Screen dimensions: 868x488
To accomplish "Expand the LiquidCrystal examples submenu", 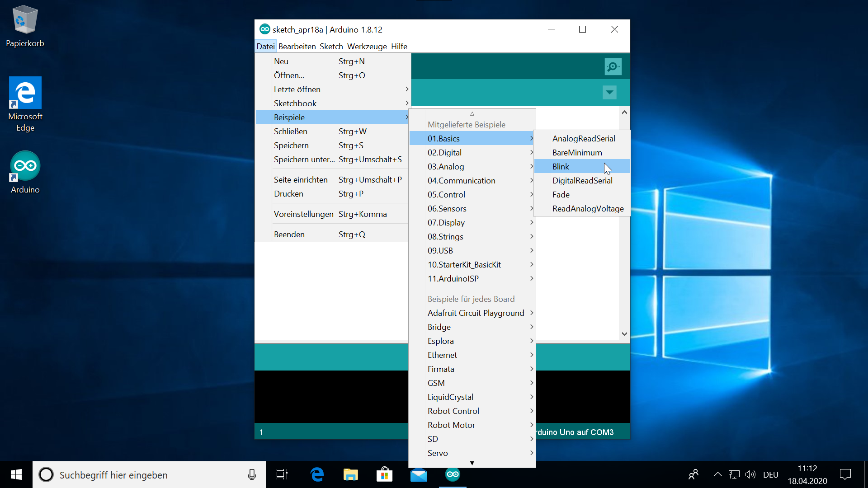I will pyautogui.click(x=472, y=397).
